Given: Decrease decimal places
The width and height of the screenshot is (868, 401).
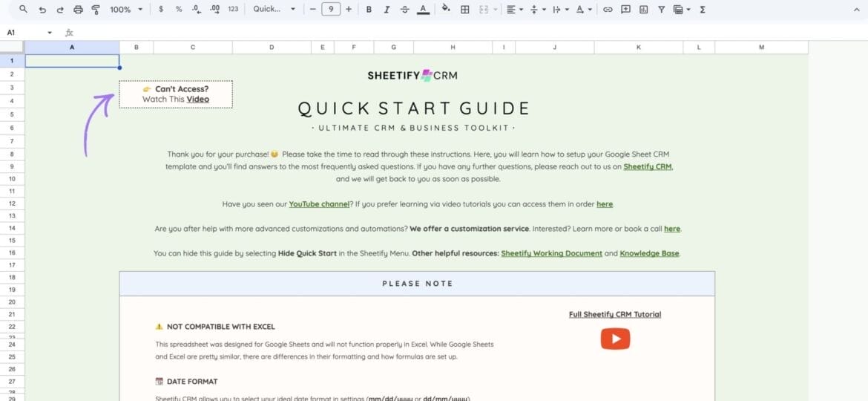Looking at the screenshot, I should (x=196, y=10).
